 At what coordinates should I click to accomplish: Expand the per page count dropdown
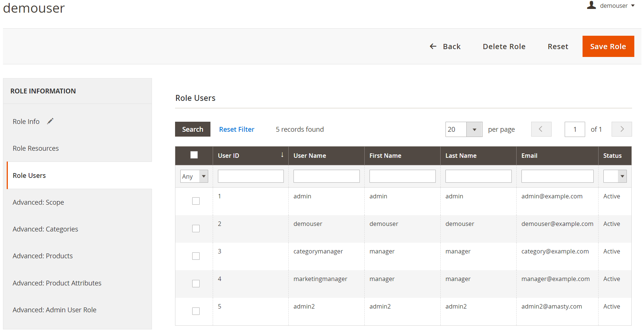click(474, 130)
